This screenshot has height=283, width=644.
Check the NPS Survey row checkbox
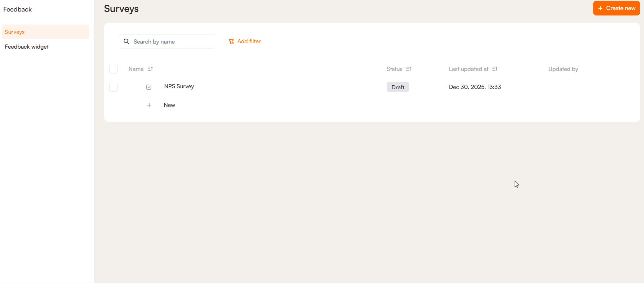[114, 87]
